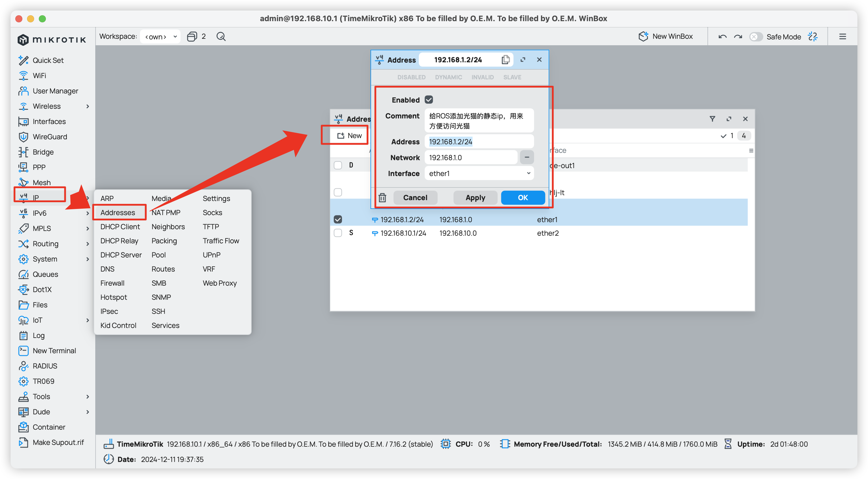Open Queues section
The image size is (868, 479).
45,274
